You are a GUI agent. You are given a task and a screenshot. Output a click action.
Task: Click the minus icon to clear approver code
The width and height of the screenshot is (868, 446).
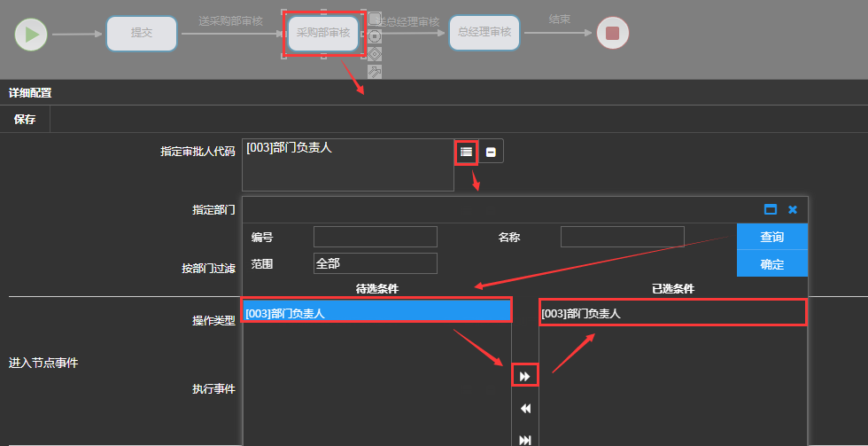point(491,152)
